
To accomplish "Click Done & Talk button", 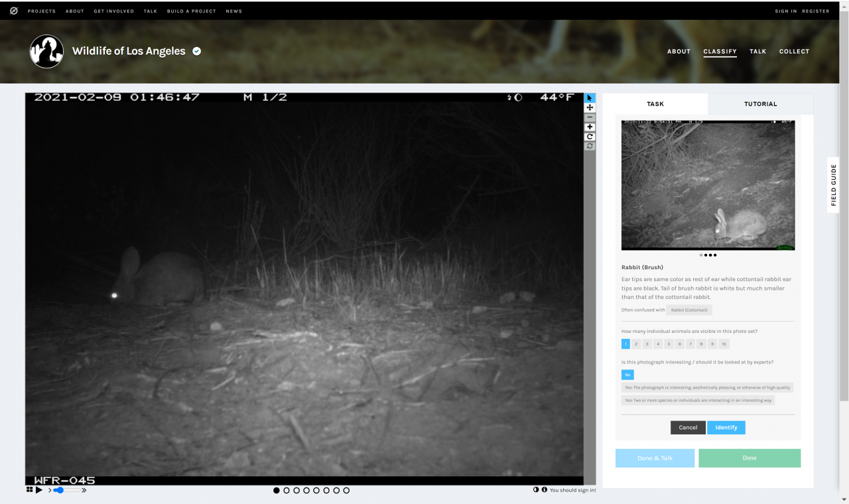I will pyautogui.click(x=655, y=458).
